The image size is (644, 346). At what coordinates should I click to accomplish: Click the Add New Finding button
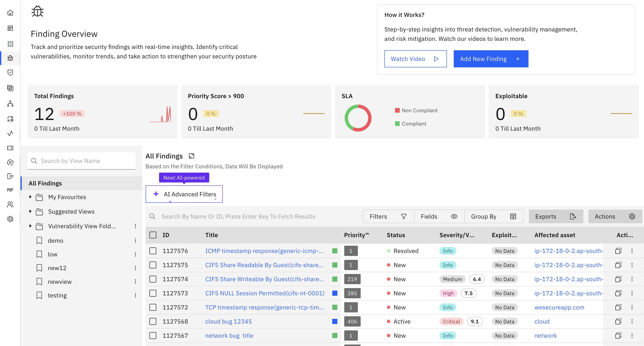pyautogui.click(x=491, y=59)
